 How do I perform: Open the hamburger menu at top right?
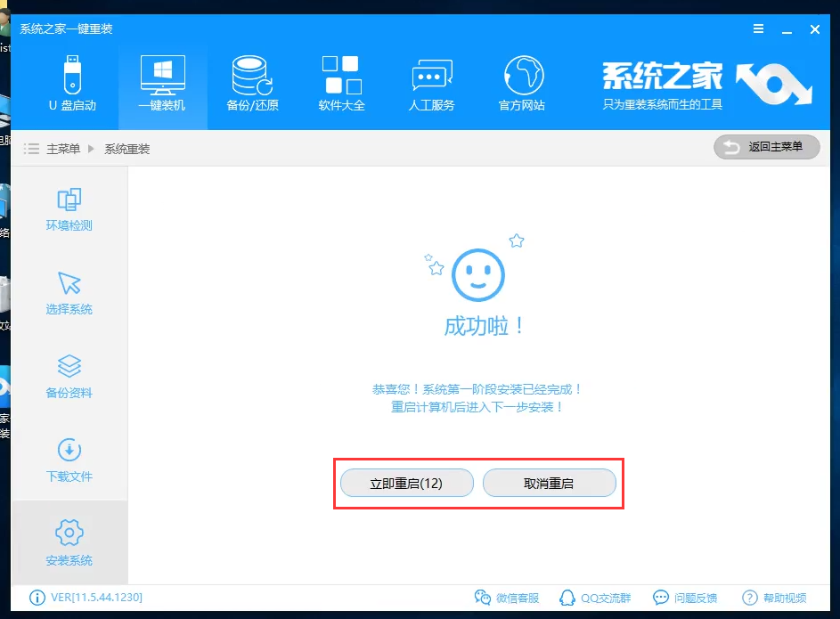click(x=758, y=29)
